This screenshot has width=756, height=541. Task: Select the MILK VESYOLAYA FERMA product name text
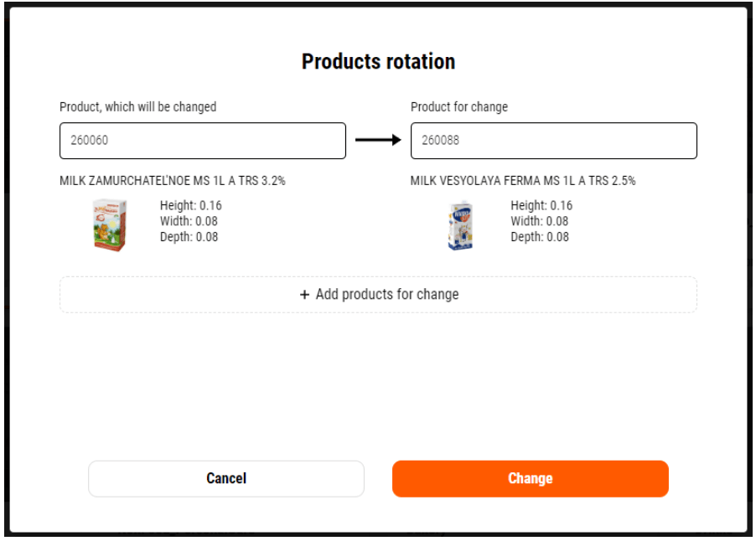522,181
